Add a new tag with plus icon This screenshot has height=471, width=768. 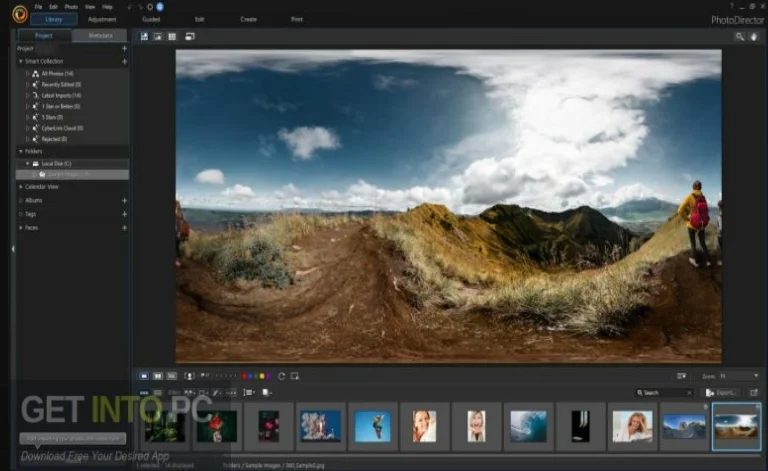[x=124, y=214]
